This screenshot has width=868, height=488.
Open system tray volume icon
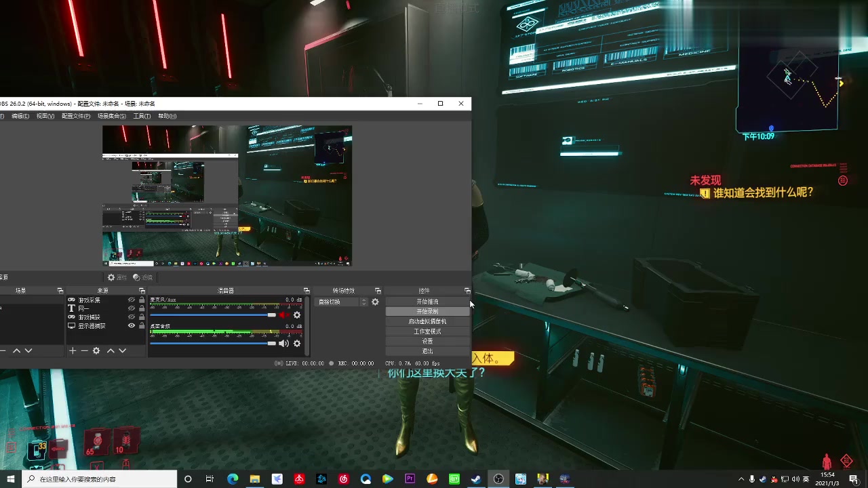pyautogui.click(x=795, y=479)
